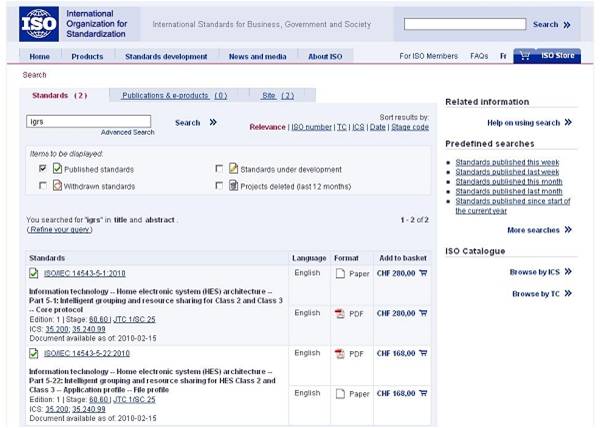Viewport: 602px width, 428px height.
Task: Open ISO Store button
Action: (x=547, y=56)
